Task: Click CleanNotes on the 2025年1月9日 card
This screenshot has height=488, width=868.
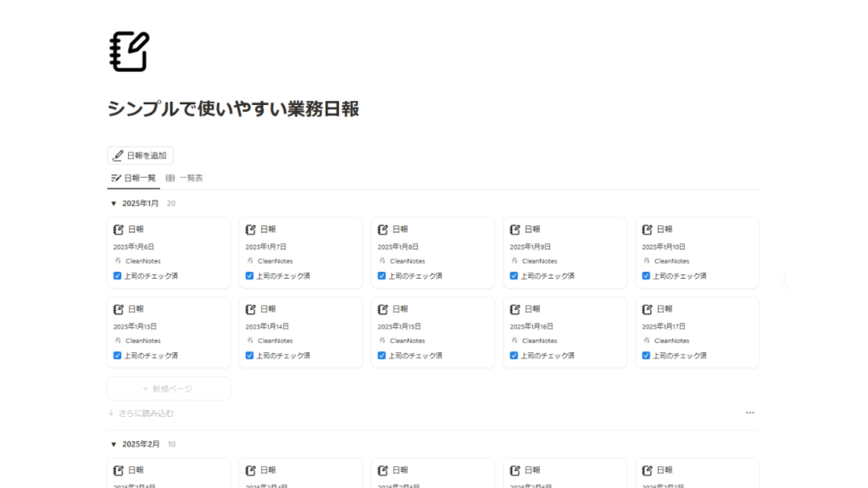Action: [x=540, y=261]
